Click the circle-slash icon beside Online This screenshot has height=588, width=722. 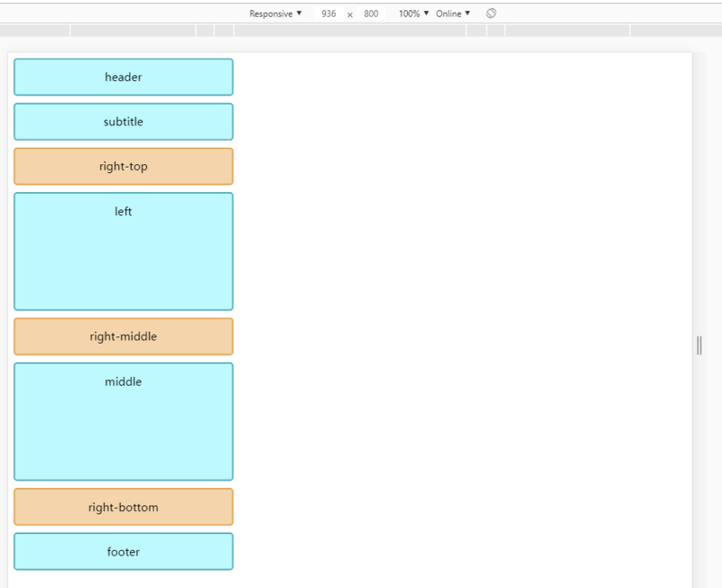[x=491, y=13]
